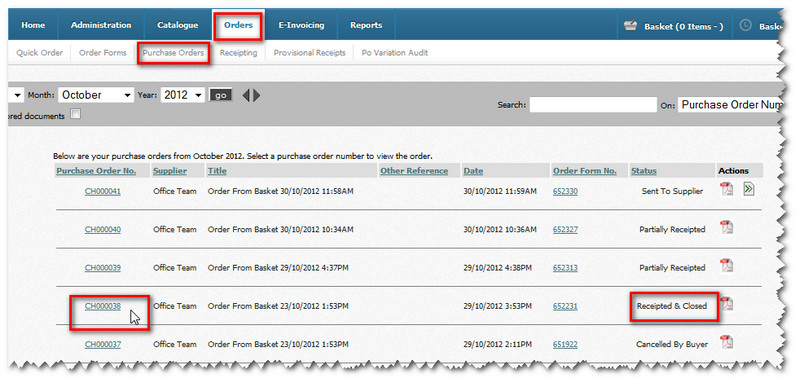Image resolution: width=800 pixels, height=383 pixels.
Task: Open PDF icon for order CH000041
Action: coord(726,189)
